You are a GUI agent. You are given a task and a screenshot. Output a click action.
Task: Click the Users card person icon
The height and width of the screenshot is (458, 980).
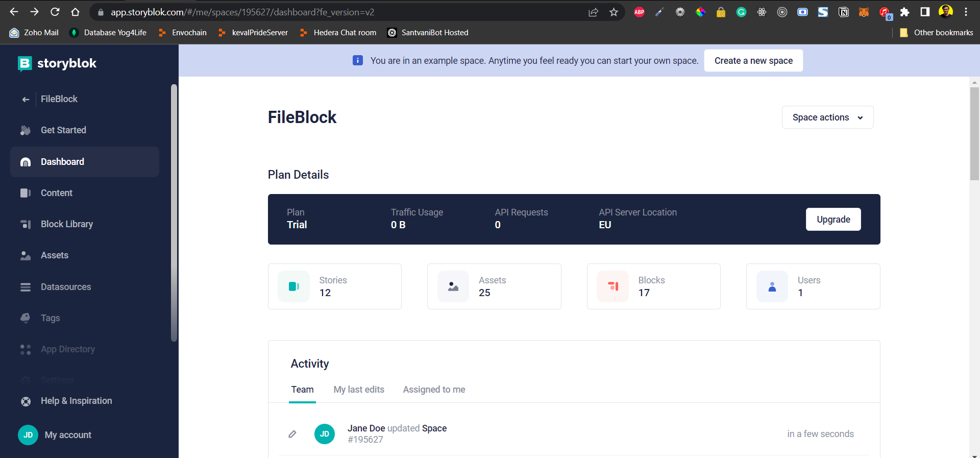pos(772,286)
